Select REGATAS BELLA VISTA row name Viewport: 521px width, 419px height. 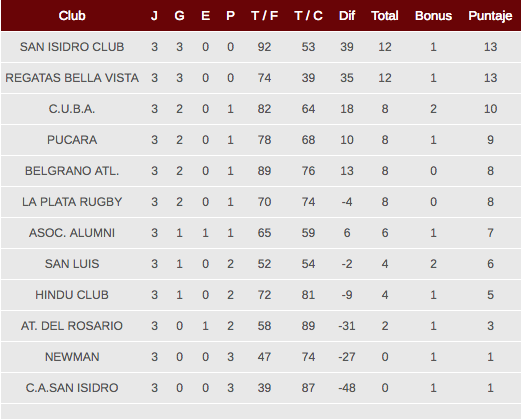click(72, 78)
